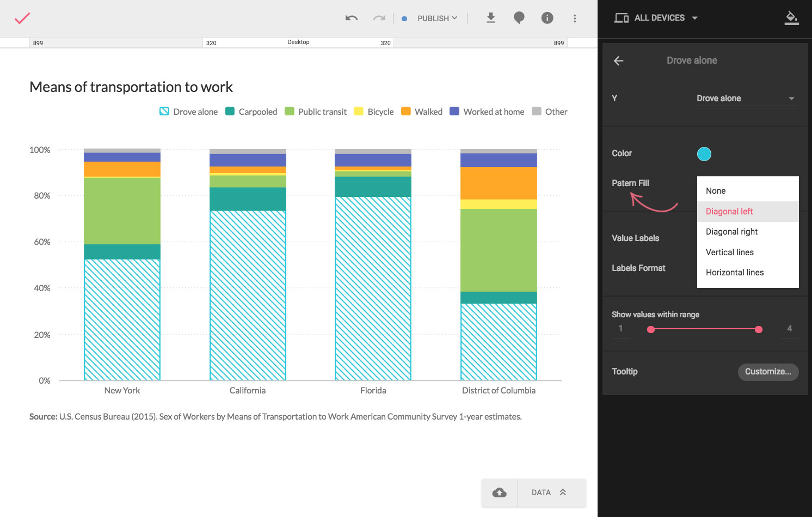Click the undo arrow icon
812x517 pixels.
click(352, 19)
